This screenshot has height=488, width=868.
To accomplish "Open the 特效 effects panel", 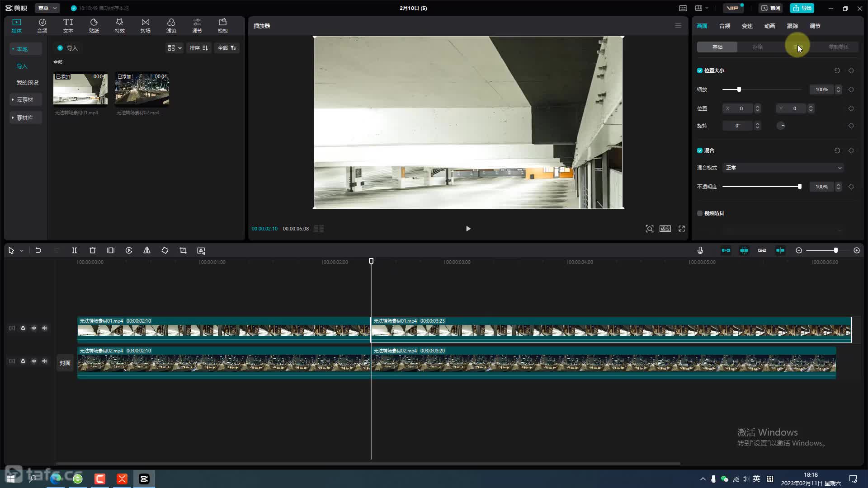I will click(x=120, y=26).
